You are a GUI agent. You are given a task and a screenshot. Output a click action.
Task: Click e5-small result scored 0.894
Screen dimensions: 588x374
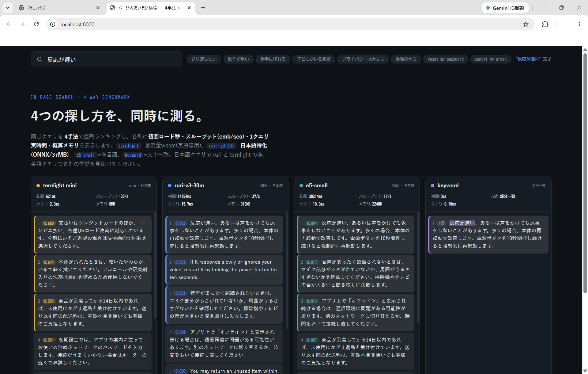(x=356, y=235)
